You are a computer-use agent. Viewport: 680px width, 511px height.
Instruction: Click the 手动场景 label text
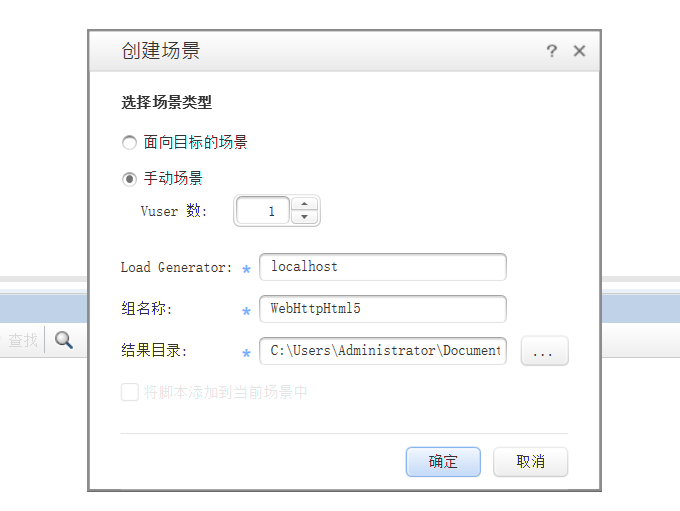[173, 178]
